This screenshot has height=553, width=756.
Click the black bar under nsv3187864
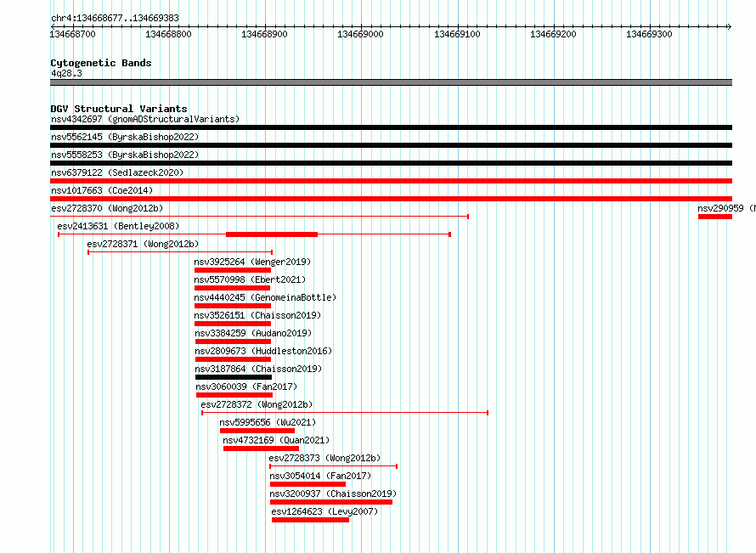point(234,377)
